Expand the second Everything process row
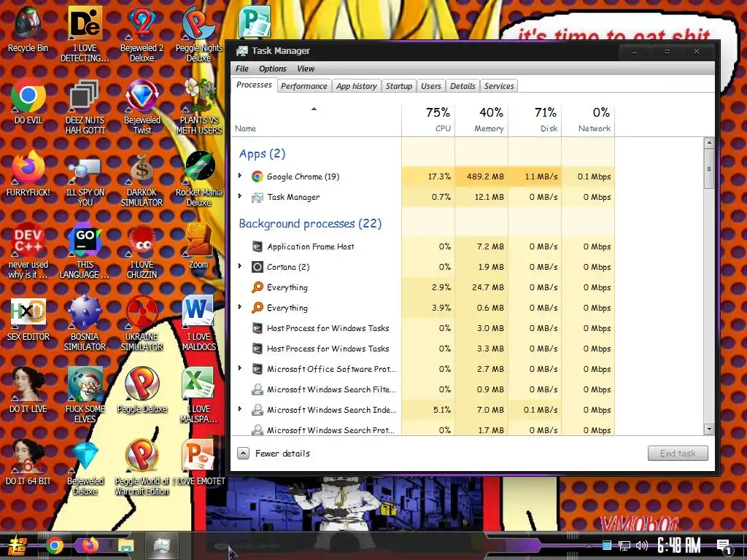This screenshot has height=560, width=747. pyautogui.click(x=240, y=307)
